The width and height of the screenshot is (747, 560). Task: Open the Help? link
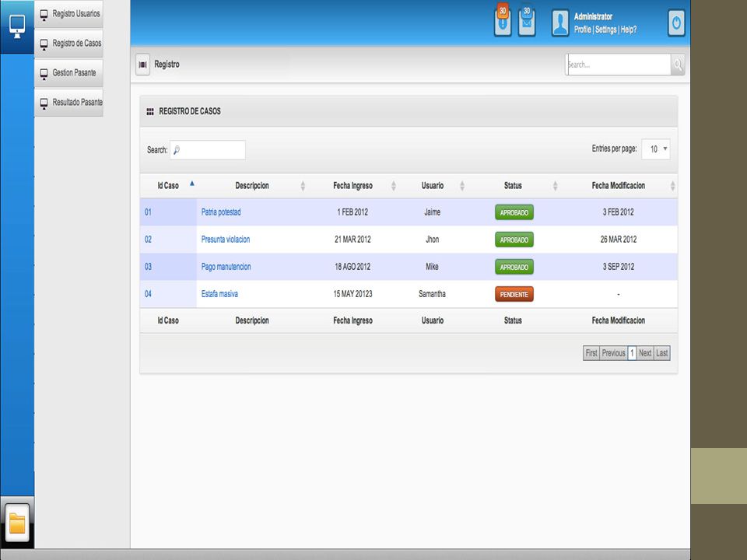629,30
